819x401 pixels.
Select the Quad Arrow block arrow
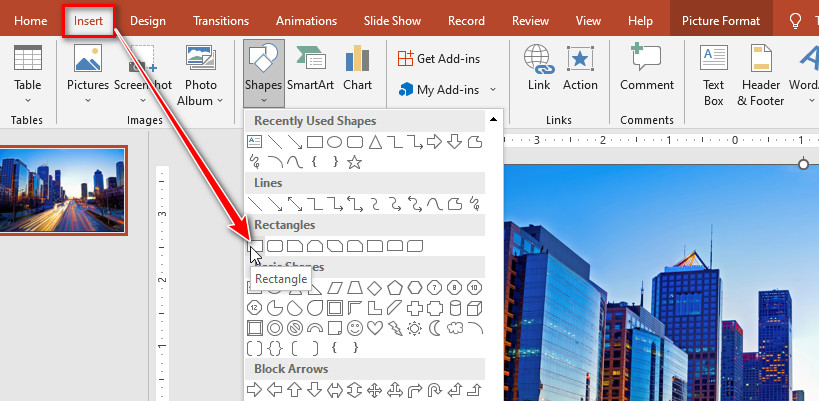click(x=375, y=390)
